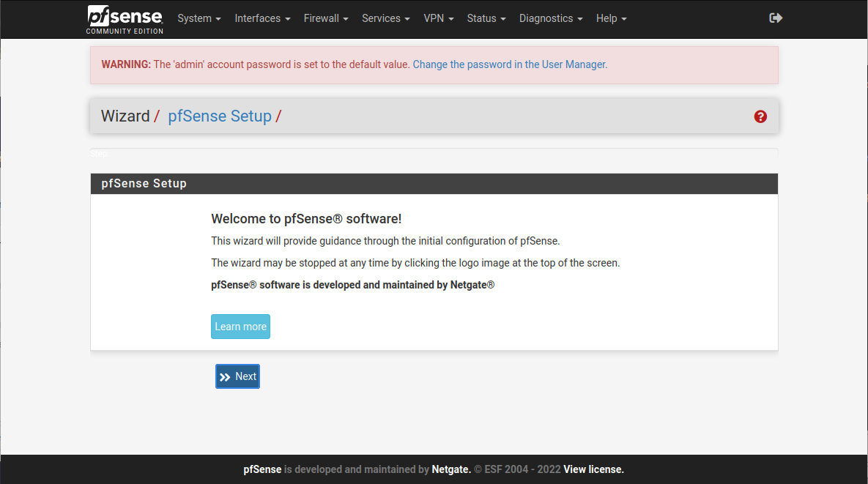Click the Wizard breadcrumb text
The width and height of the screenshot is (868, 484).
125,116
